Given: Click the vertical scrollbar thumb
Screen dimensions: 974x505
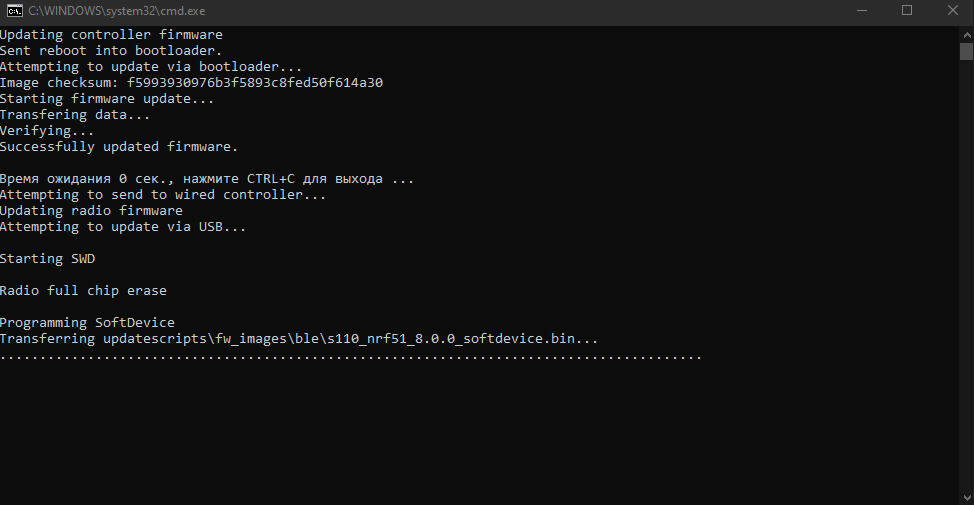Looking at the screenshot, I should click(966, 52).
